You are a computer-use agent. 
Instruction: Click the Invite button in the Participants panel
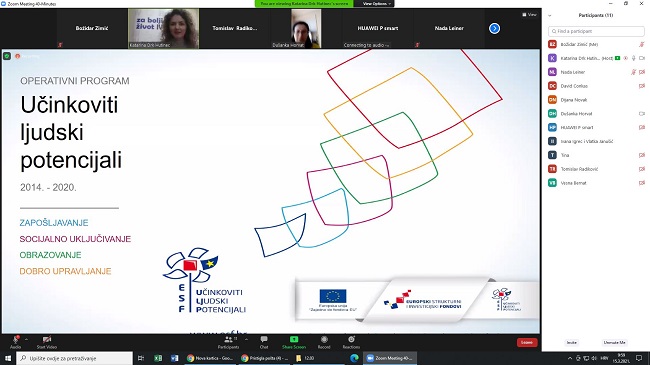point(572,343)
